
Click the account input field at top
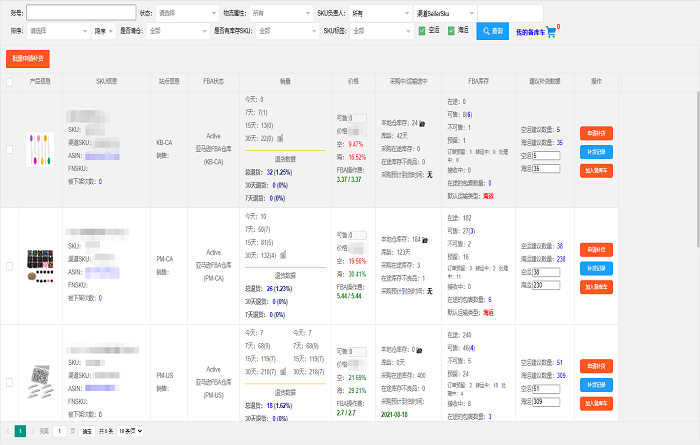pos(81,12)
